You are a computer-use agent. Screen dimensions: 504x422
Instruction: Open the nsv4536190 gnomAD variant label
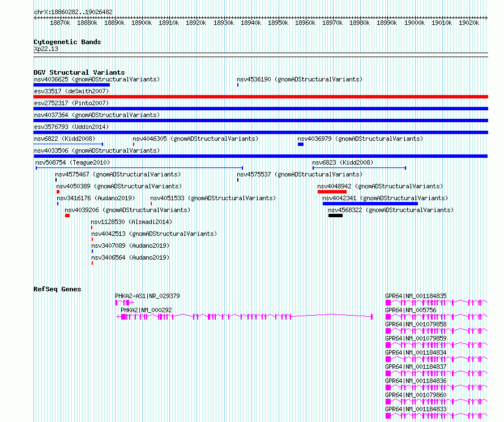[300, 79]
